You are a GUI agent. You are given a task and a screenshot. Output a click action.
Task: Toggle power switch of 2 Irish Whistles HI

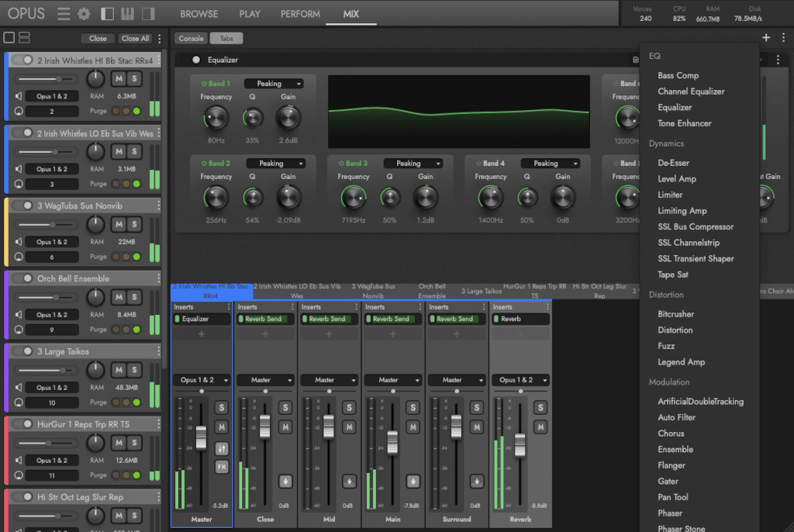point(22,60)
